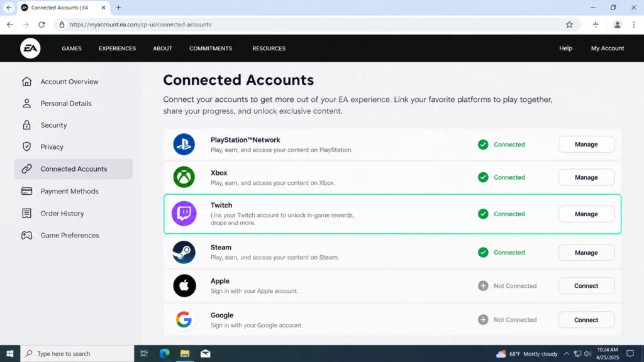The height and width of the screenshot is (362, 644).
Task: Click the green check beside Xbox Connected
Action: point(483,177)
